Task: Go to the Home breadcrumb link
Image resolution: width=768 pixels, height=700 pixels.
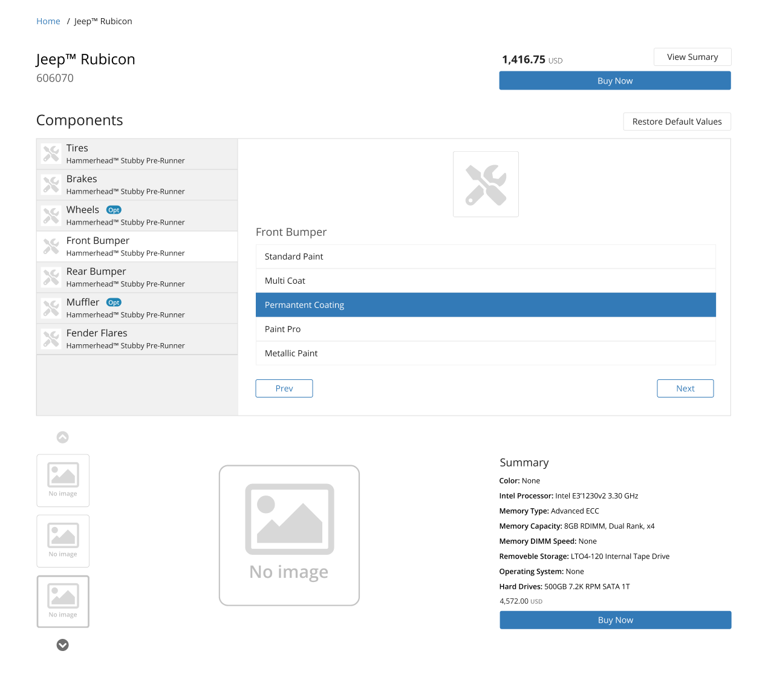Action: pyautogui.click(x=48, y=21)
